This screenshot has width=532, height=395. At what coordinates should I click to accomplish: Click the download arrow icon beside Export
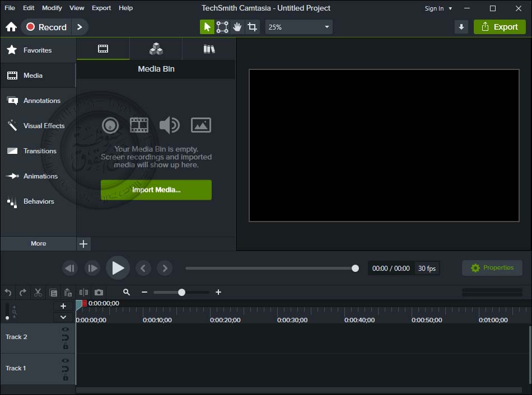click(x=461, y=27)
